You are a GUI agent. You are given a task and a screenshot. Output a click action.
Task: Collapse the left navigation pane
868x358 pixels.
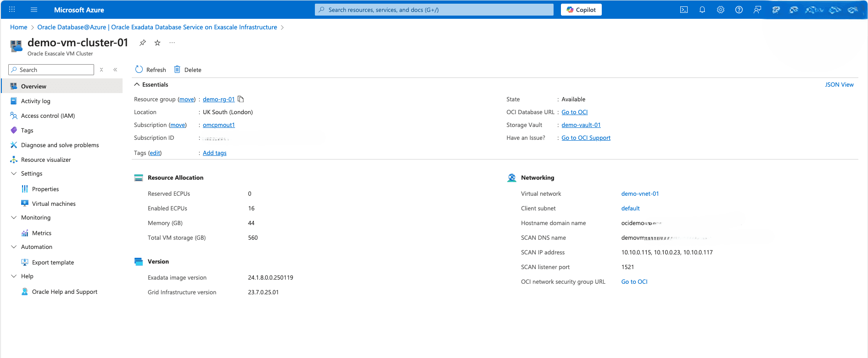click(x=115, y=70)
